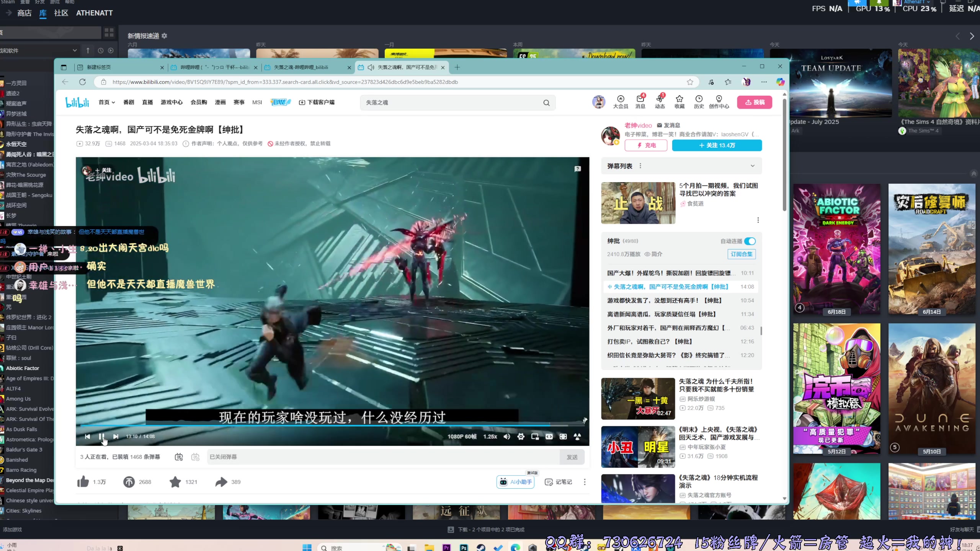This screenshot has height=551, width=980.
Task: Open danmaku settings icon
Action: click(196, 457)
